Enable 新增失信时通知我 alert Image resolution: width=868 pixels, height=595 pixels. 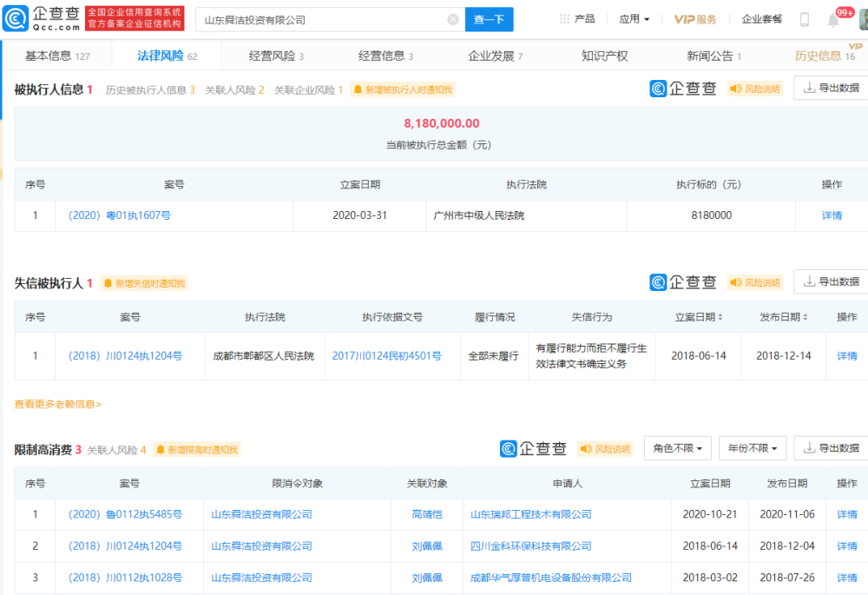pyautogui.click(x=144, y=284)
